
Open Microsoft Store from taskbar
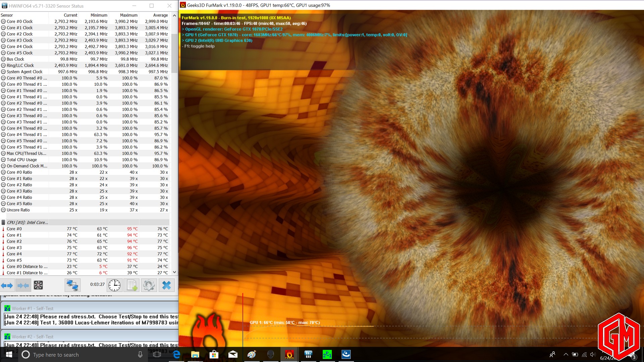[x=214, y=355]
